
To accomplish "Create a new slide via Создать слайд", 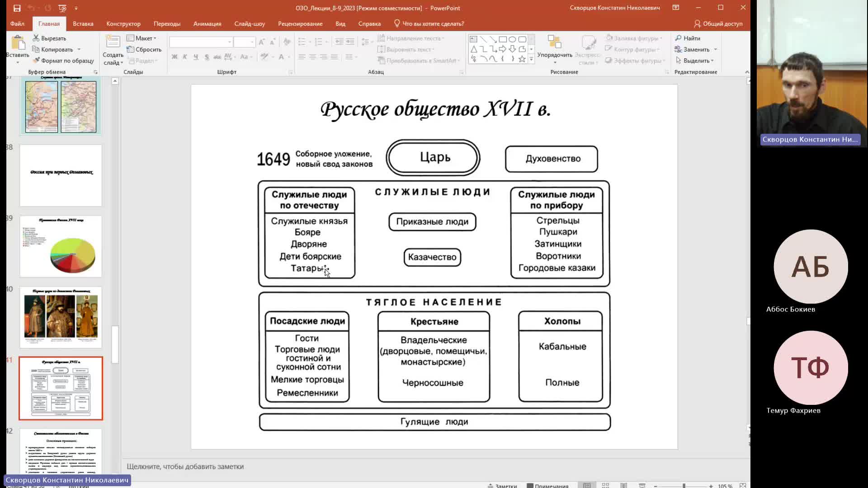I will 113,50.
